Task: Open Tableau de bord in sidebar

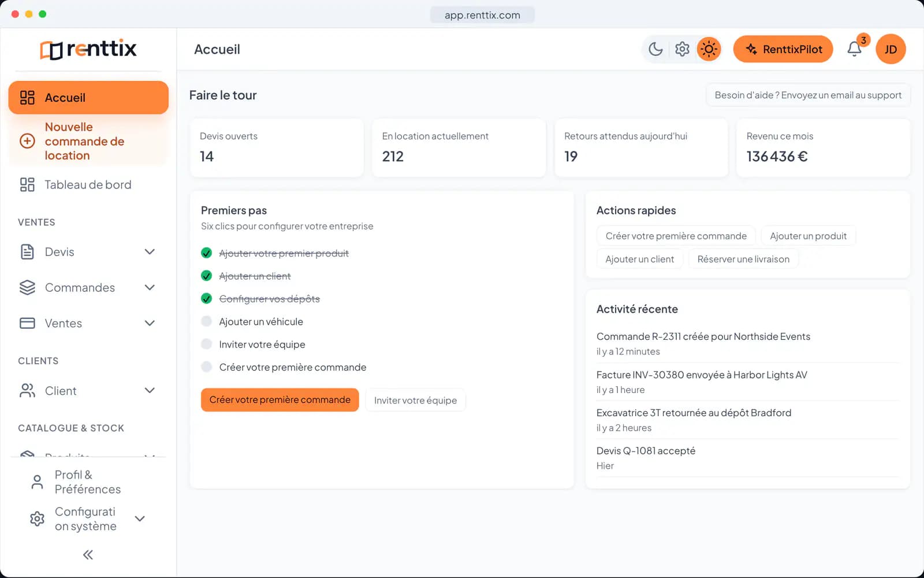Action: click(x=88, y=185)
